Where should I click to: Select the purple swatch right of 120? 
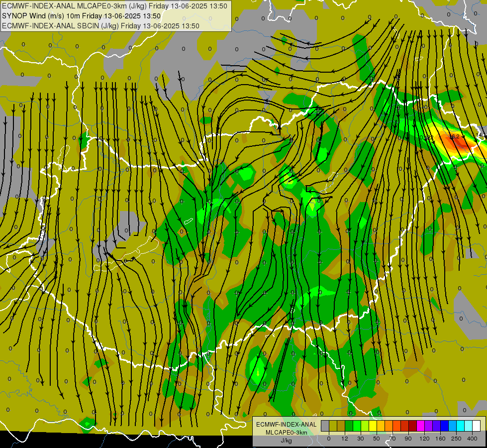point(429,426)
